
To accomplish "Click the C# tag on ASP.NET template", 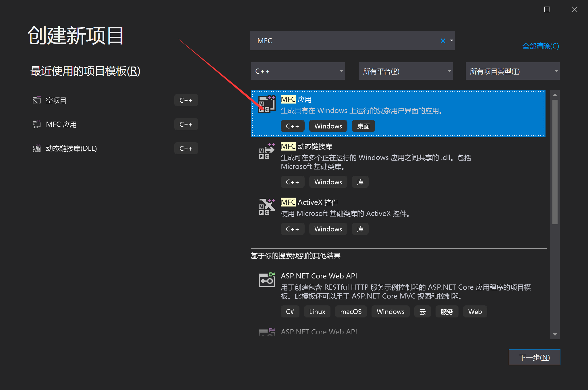I will [x=290, y=312].
